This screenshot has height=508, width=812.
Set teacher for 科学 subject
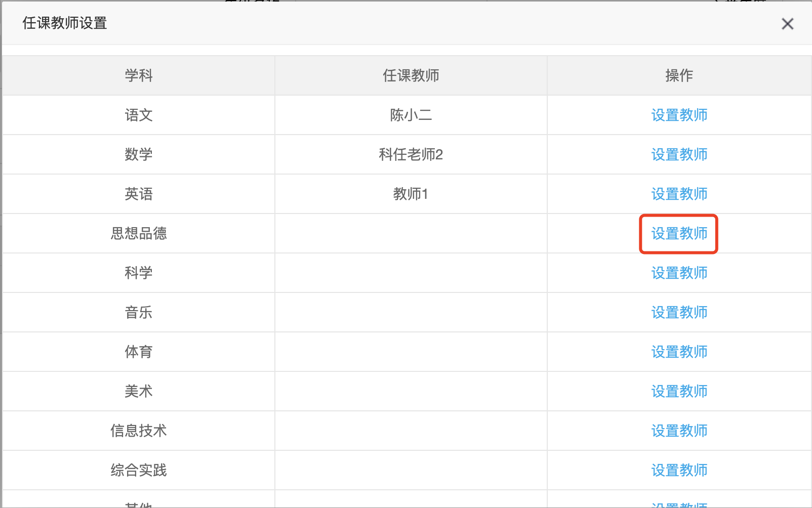(x=679, y=273)
